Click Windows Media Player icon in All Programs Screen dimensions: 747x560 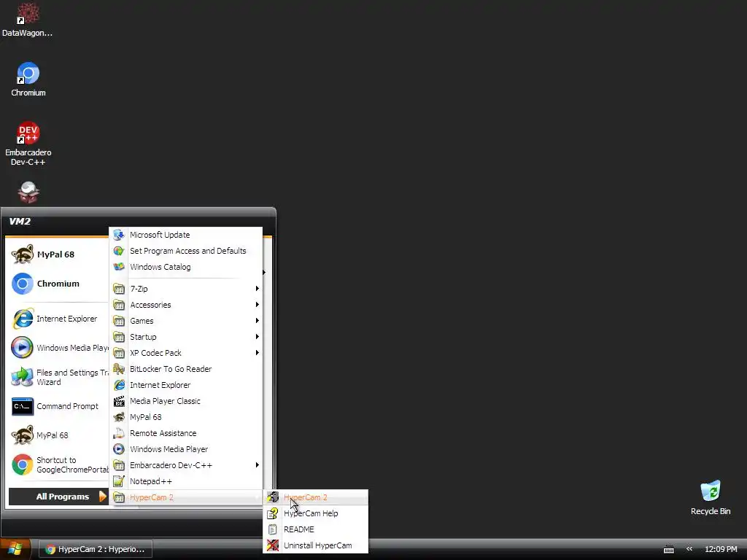[119, 449]
